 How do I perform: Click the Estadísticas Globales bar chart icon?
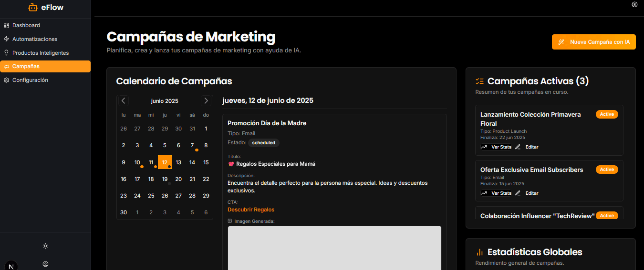(480, 252)
